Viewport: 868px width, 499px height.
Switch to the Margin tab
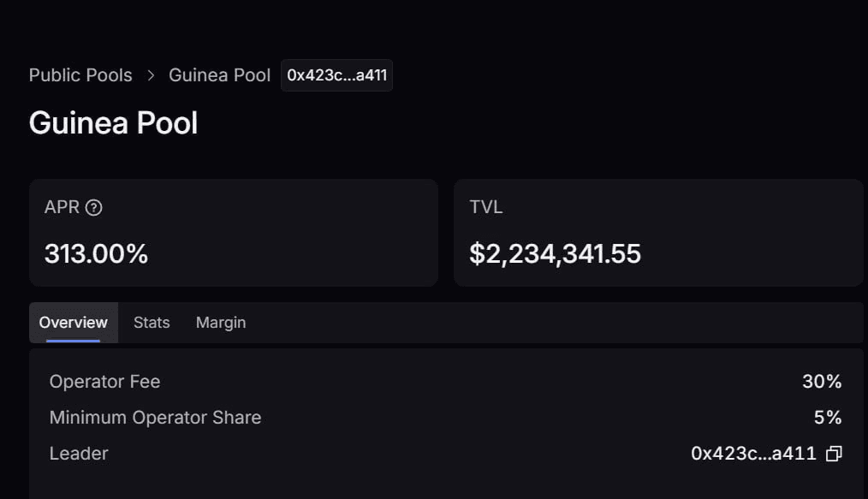pyautogui.click(x=221, y=323)
